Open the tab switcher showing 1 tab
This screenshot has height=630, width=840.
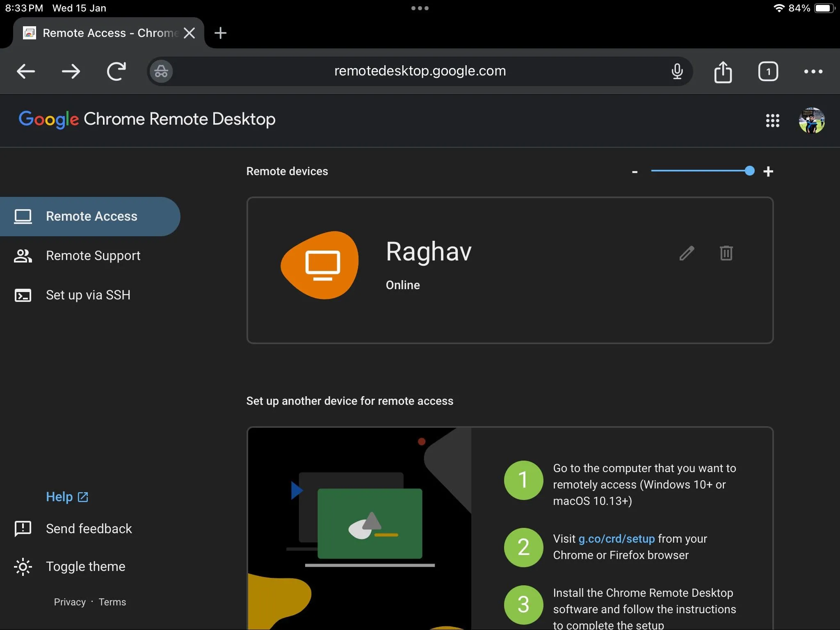[768, 71]
